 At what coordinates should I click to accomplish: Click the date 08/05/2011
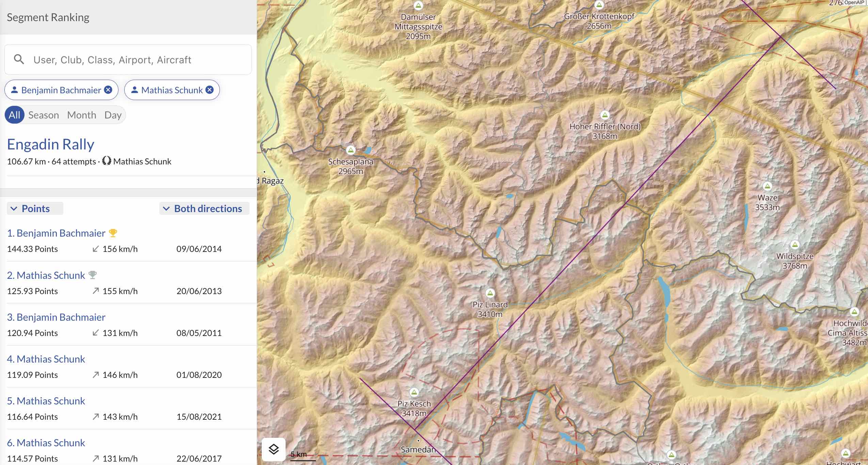coord(199,333)
